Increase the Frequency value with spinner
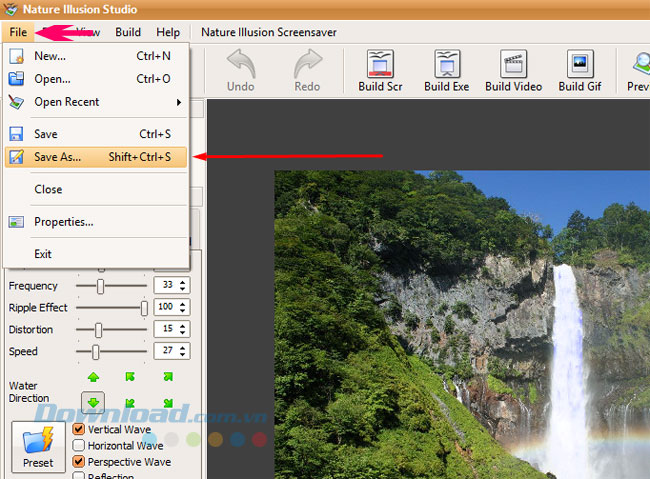This screenshot has height=479, width=650. click(x=183, y=282)
